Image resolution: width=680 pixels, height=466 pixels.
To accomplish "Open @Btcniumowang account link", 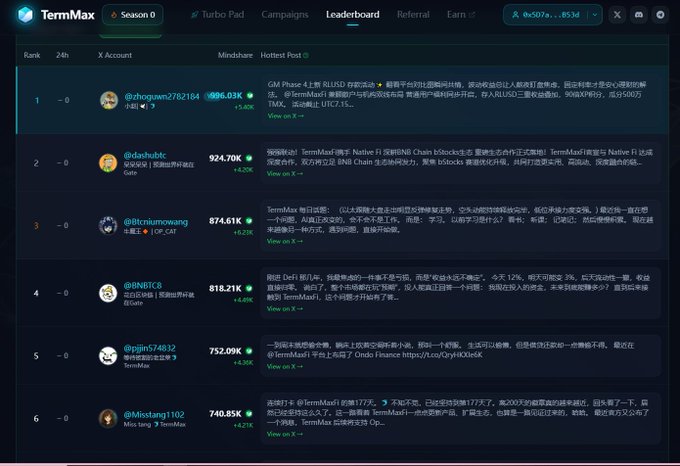I will tap(156, 222).
